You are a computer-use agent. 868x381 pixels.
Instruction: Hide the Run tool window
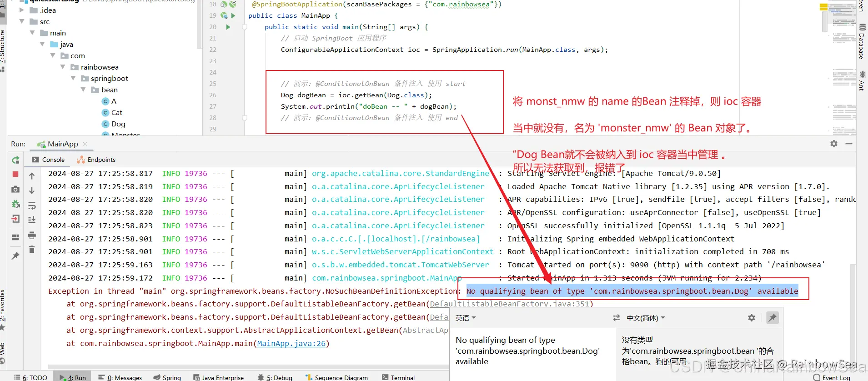[x=849, y=144]
